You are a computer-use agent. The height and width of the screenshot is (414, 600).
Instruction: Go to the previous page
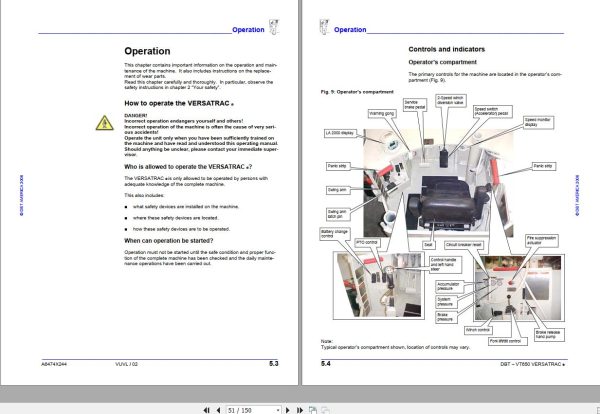(218, 410)
